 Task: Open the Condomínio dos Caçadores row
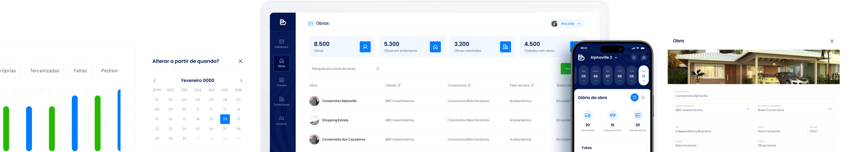440,139
